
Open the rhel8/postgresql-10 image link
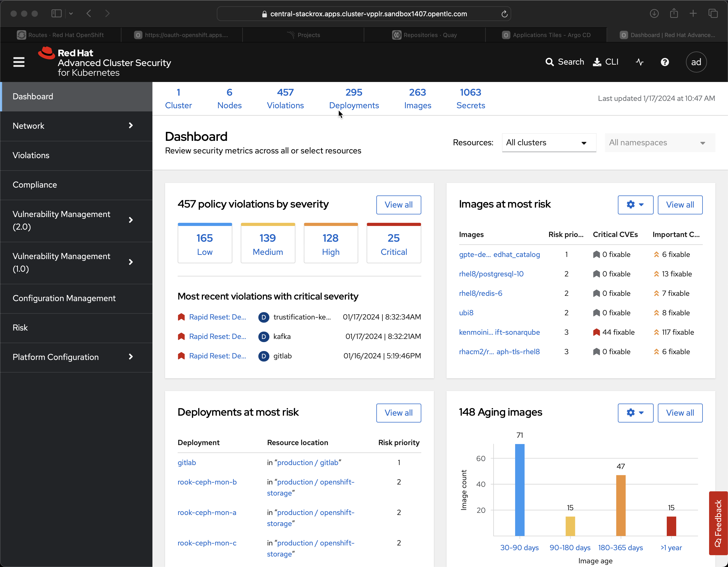(x=491, y=274)
